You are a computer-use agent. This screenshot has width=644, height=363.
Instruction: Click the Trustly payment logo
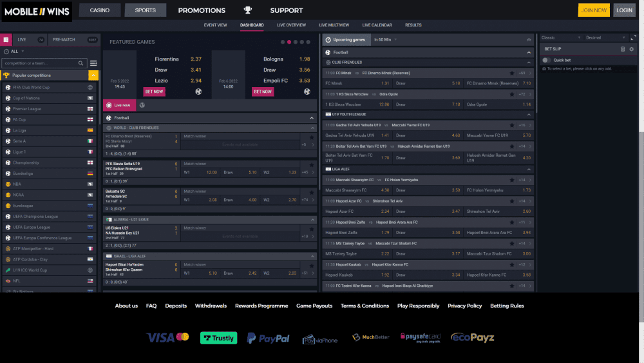pyautogui.click(x=218, y=338)
